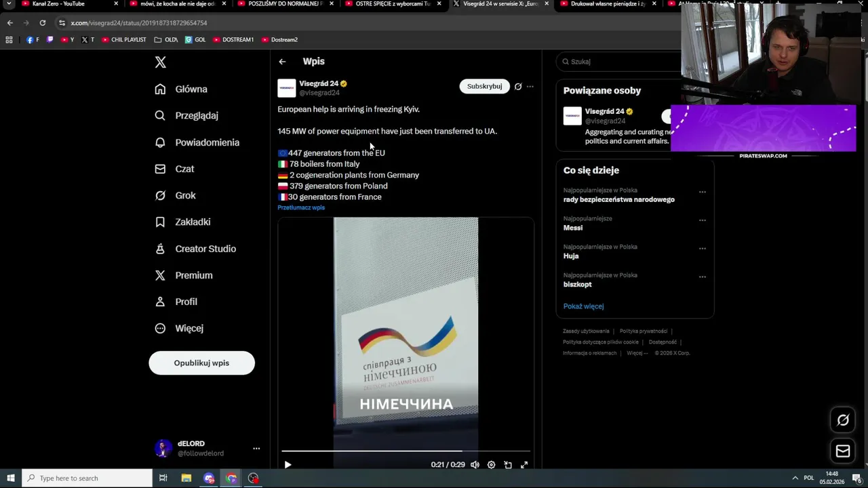Open Dostępność footer link
The width and height of the screenshot is (868, 488).
[x=663, y=342]
